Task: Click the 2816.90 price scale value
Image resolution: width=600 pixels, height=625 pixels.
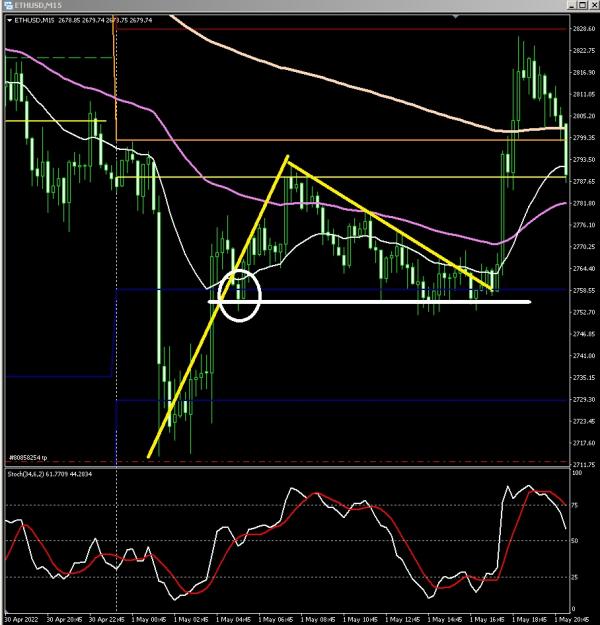Action: [x=584, y=73]
